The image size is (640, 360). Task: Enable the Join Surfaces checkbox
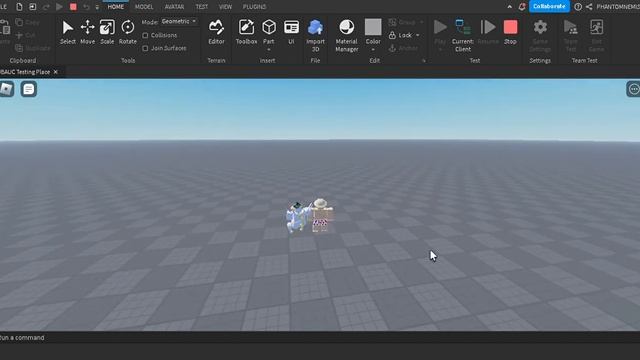click(x=145, y=48)
